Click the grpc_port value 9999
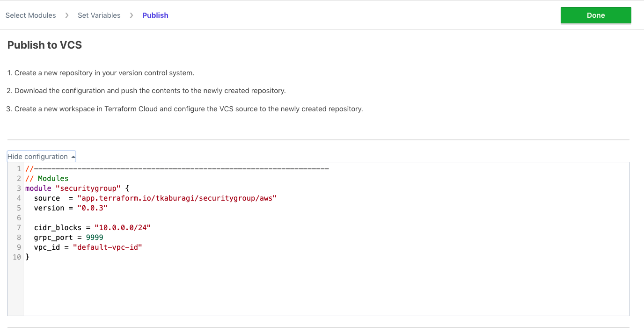 (x=95, y=238)
